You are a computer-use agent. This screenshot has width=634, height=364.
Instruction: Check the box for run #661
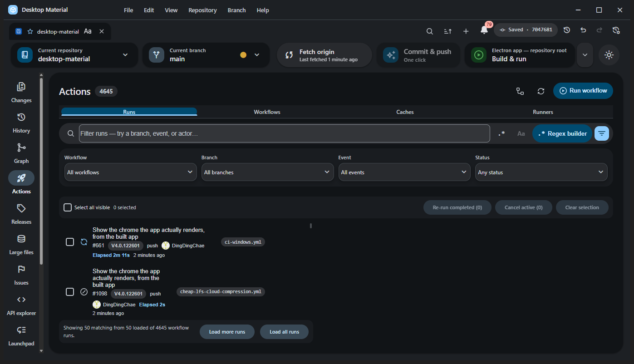70,242
